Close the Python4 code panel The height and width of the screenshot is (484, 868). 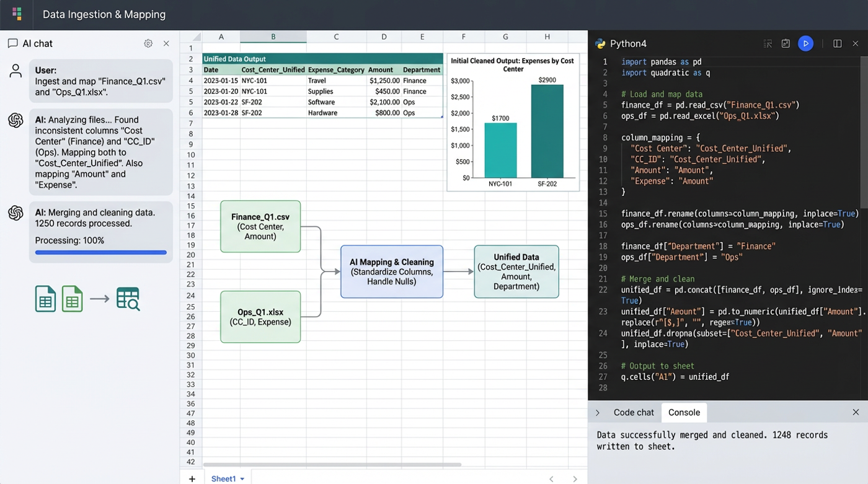(856, 43)
